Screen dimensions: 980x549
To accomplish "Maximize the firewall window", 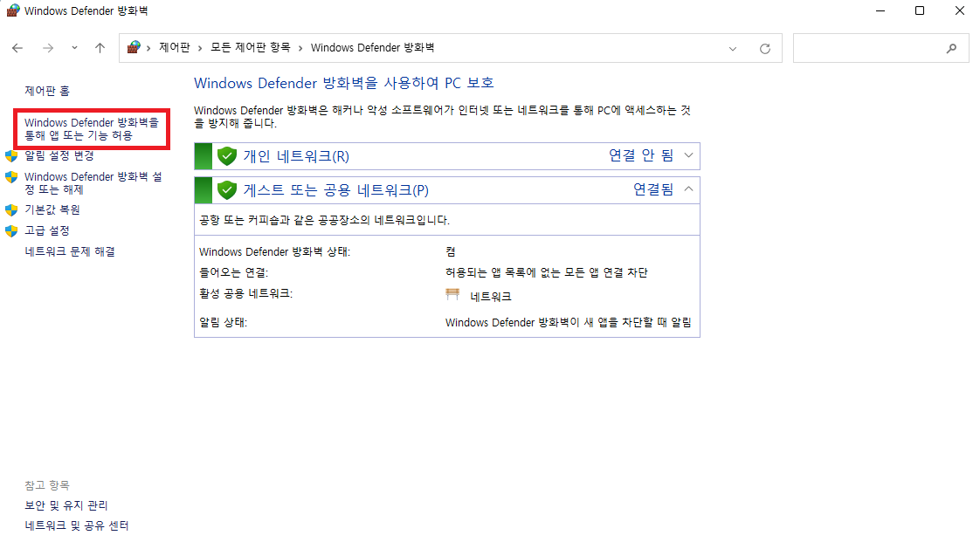I will (x=920, y=10).
